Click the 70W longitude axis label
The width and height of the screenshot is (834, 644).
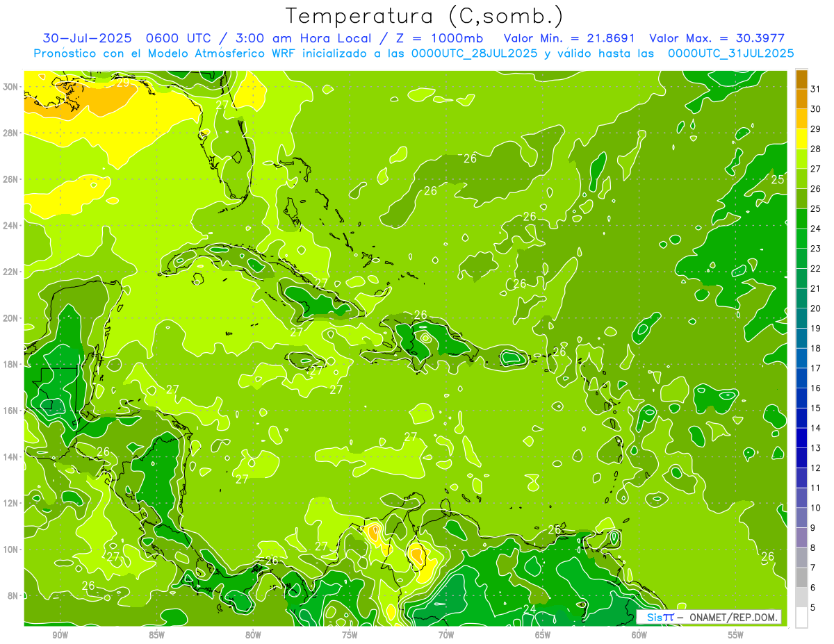[x=446, y=636]
